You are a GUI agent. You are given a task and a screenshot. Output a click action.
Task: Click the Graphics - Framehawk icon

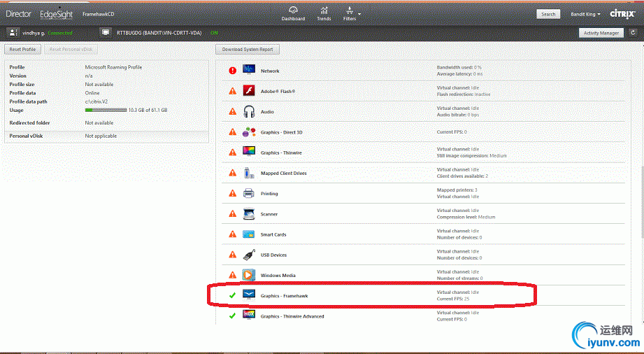click(249, 295)
